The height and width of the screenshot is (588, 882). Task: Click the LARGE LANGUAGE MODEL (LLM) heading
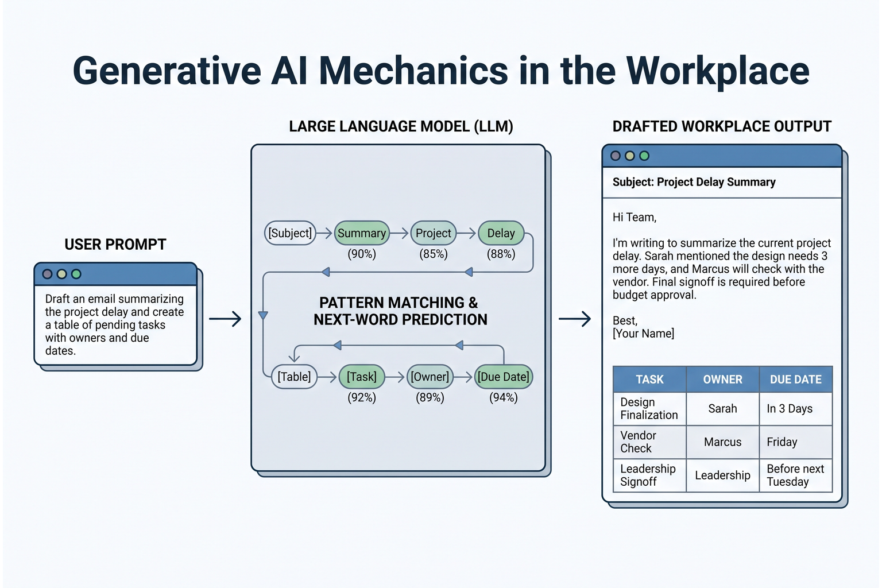click(x=401, y=126)
